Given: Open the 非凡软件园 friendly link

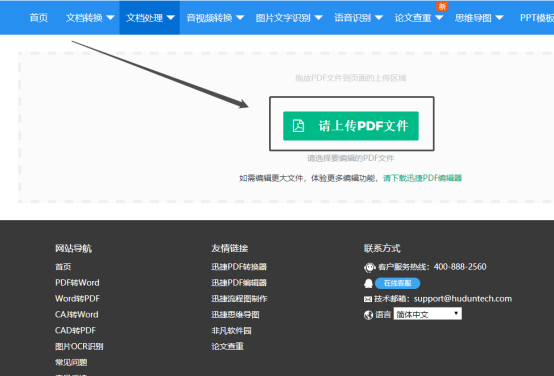Looking at the screenshot, I should point(231,330).
